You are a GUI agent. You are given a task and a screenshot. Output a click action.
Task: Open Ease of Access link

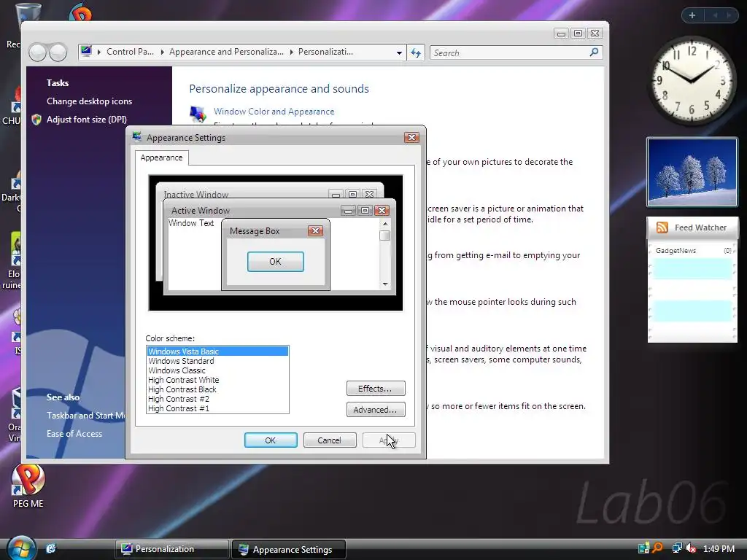[74, 434]
